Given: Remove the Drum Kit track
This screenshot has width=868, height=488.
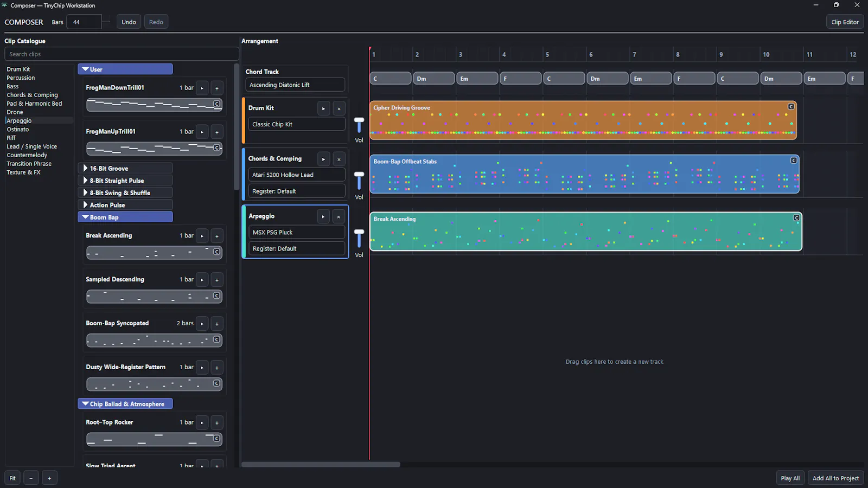Looking at the screenshot, I should pos(339,108).
